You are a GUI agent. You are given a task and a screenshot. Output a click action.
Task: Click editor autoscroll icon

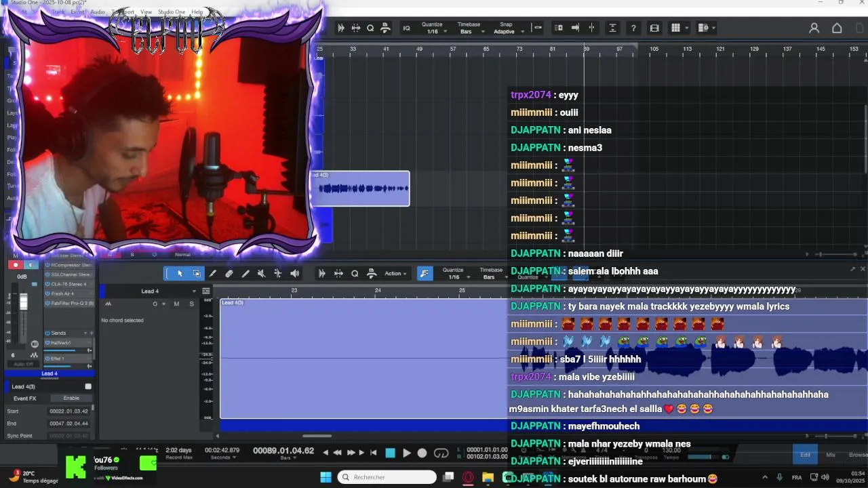pos(322,273)
